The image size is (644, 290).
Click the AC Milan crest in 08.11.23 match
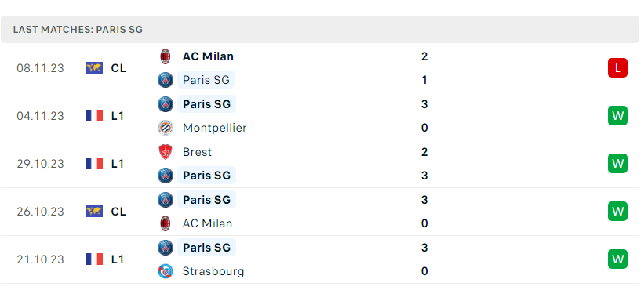pos(165,56)
